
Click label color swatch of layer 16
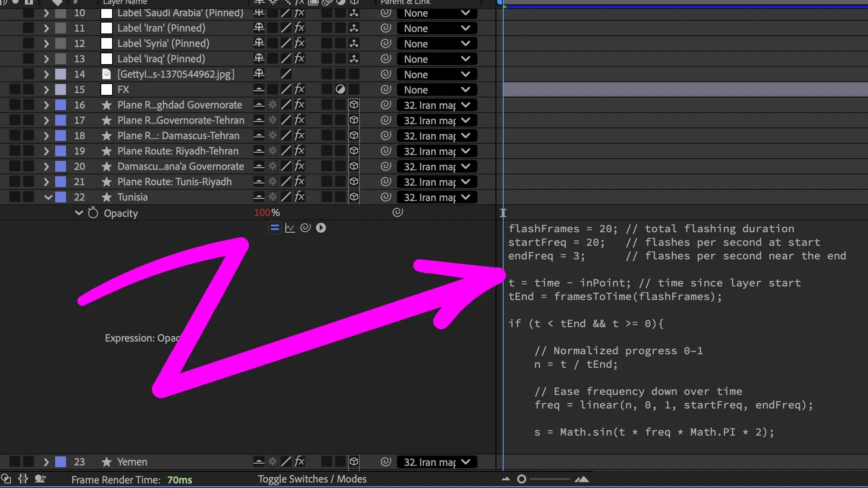pos(61,105)
